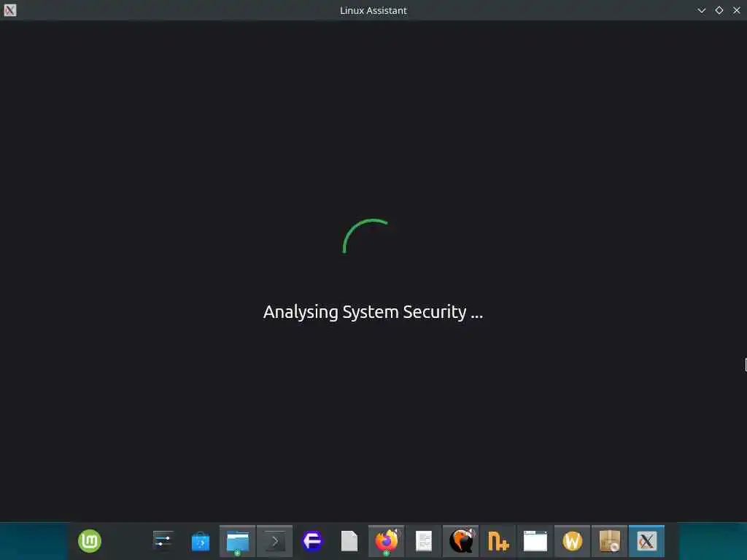
Task: Click the 'Analysing System Security ...' text
Action: [x=373, y=312]
